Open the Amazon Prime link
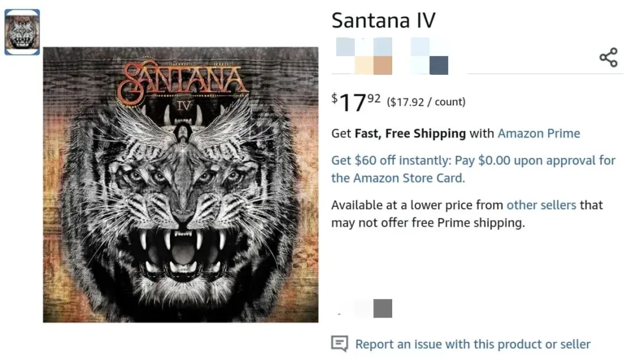This screenshot has width=636, height=364. [539, 133]
